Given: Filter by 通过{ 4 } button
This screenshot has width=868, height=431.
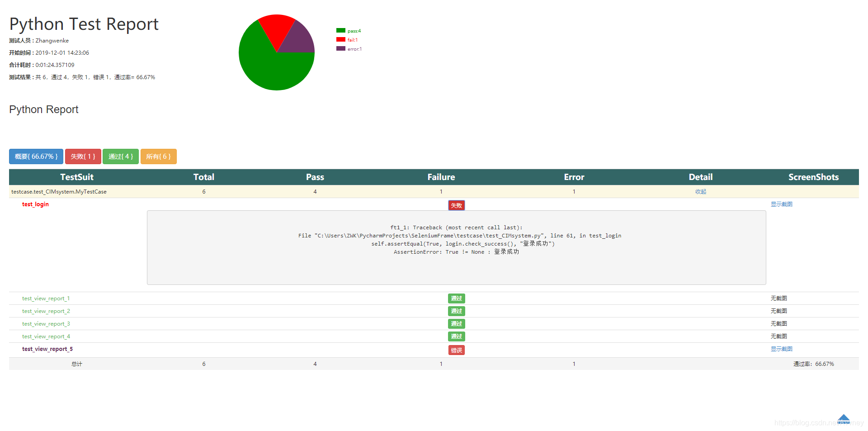Looking at the screenshot, I should pos(121,156).
